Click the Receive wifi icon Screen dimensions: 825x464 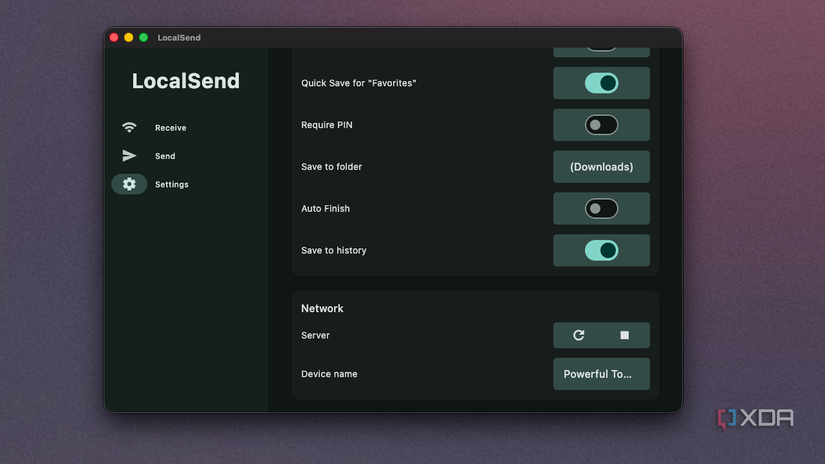[x=129, y=127]
